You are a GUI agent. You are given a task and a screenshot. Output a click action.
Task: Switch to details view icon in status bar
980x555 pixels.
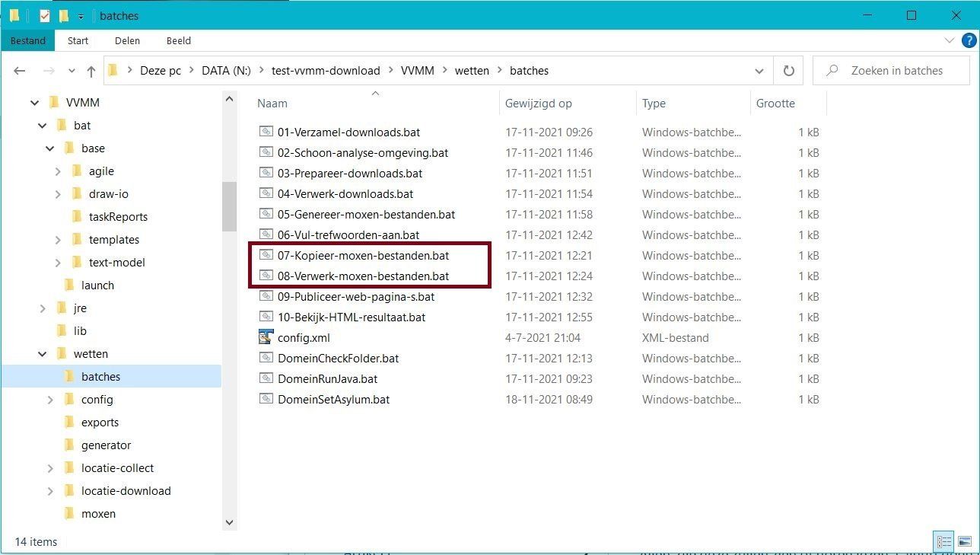tap(945, 542)
